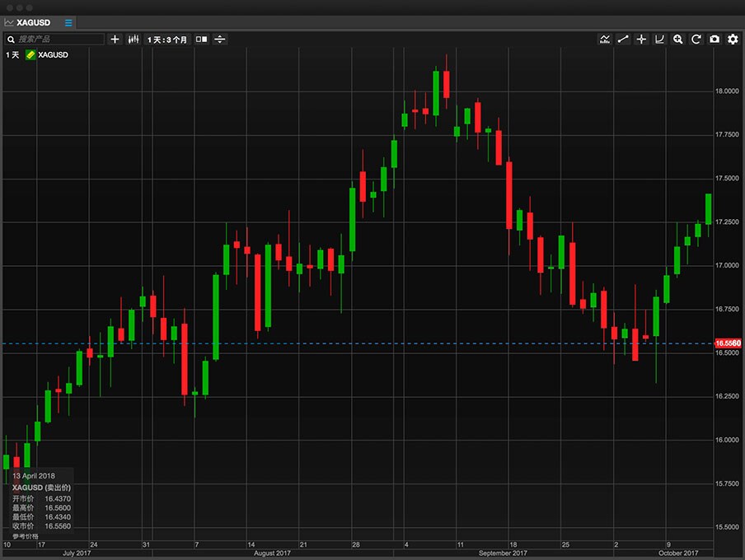Open the hamburger menu beside XAGUSD tab

[68, 22]
